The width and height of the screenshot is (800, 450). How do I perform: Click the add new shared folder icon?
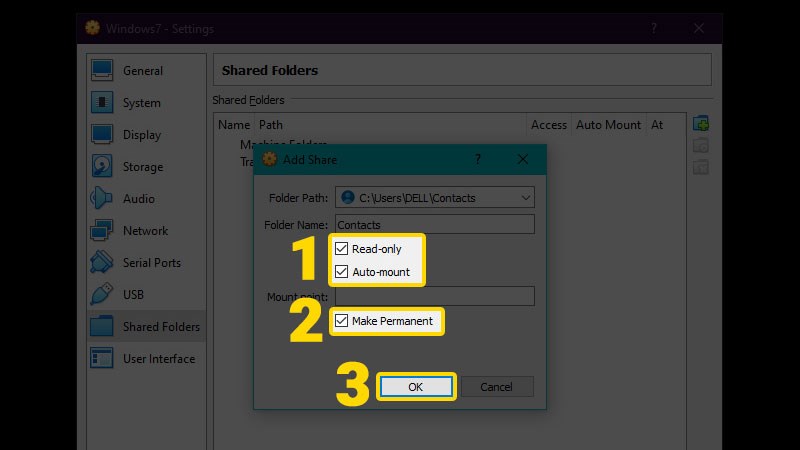pyautogui.click(x=701, y=123)
